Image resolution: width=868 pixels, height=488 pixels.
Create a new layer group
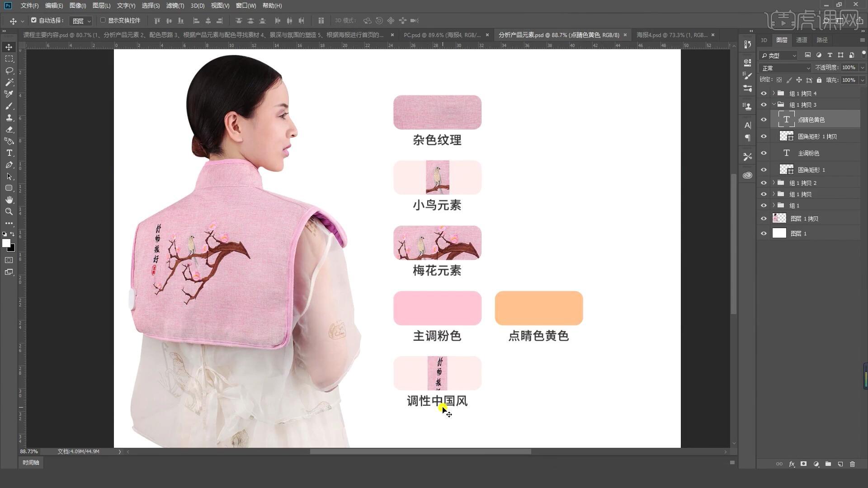[828, 464]
